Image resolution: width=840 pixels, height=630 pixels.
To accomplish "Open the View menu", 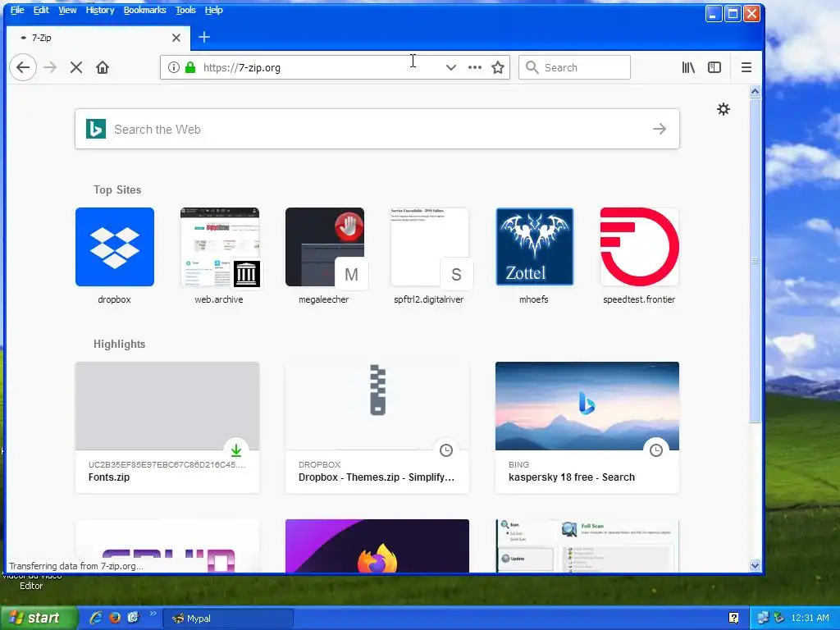I will (67, 10).
